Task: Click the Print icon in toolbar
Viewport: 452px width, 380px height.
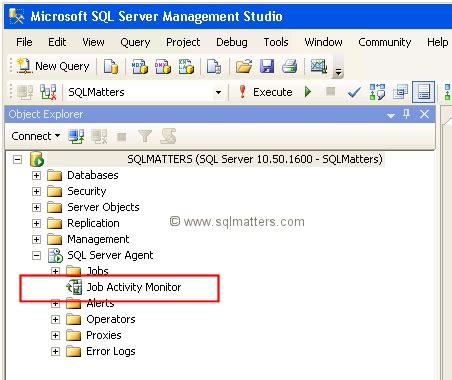Action: coord(290,66)
